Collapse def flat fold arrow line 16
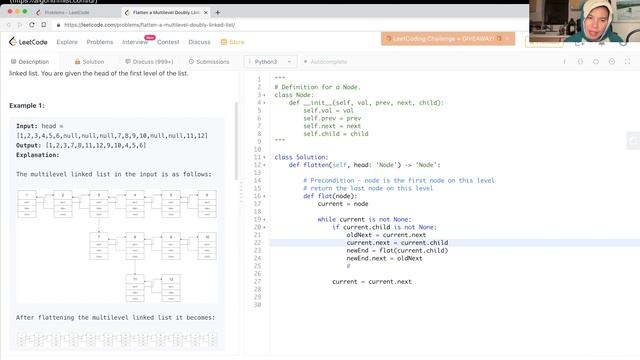 click(x=264, y=196)
